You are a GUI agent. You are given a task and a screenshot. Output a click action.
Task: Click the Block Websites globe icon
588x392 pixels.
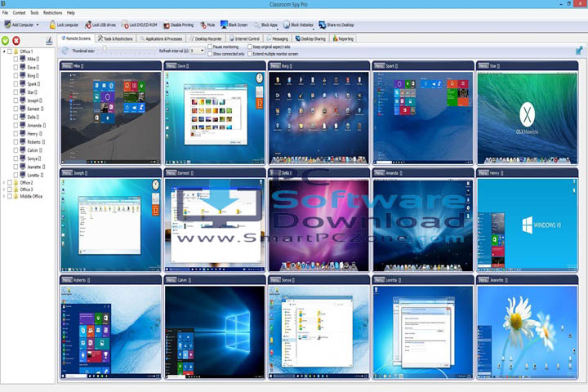287,24
